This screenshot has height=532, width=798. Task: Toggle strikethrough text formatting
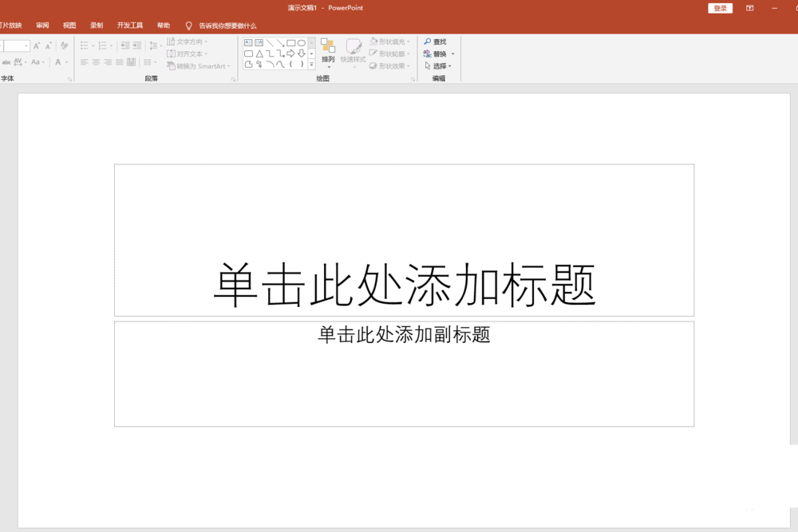click(x=6, y=62)
